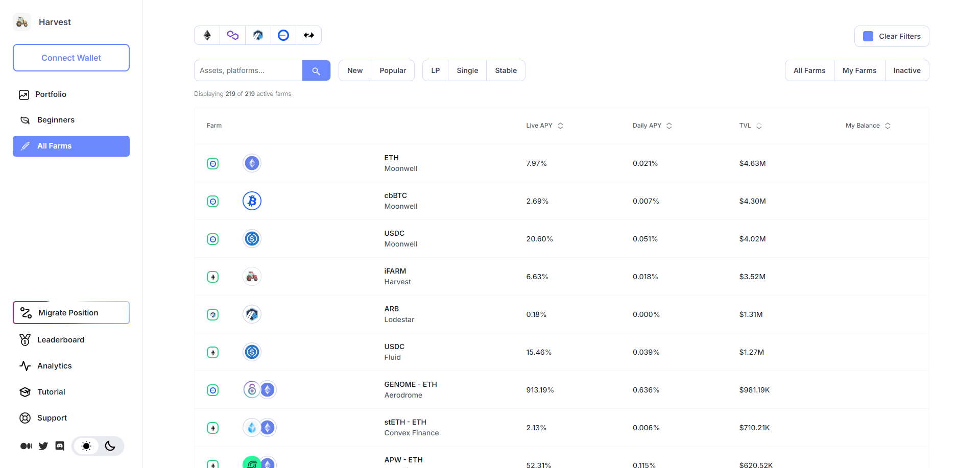This screenshot has height=468, width=980.
Task: Sort farms by Daily APY
Action: click(x=652, y=126)
